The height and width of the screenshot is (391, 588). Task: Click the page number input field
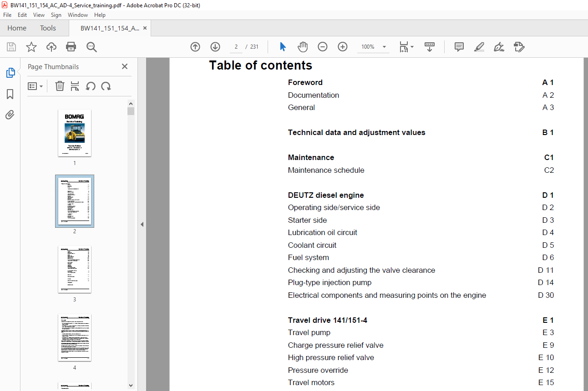coord(236,47)
